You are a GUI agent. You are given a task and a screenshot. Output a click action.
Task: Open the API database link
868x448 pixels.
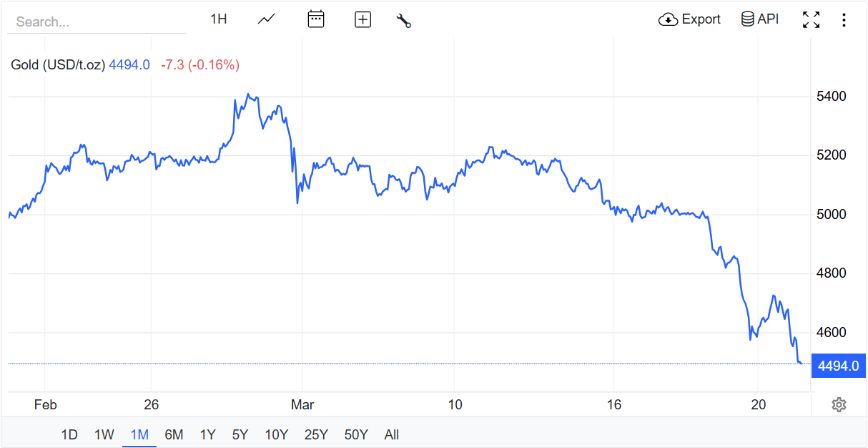coord(760,19)
